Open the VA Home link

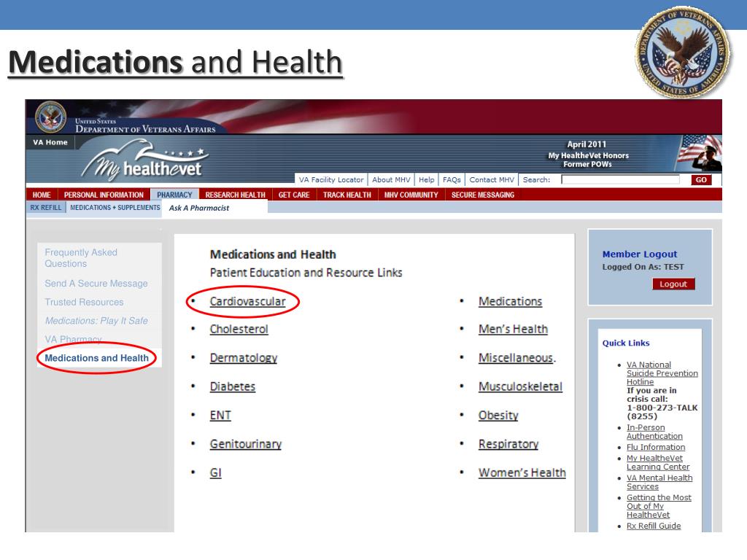coord(50,142)
